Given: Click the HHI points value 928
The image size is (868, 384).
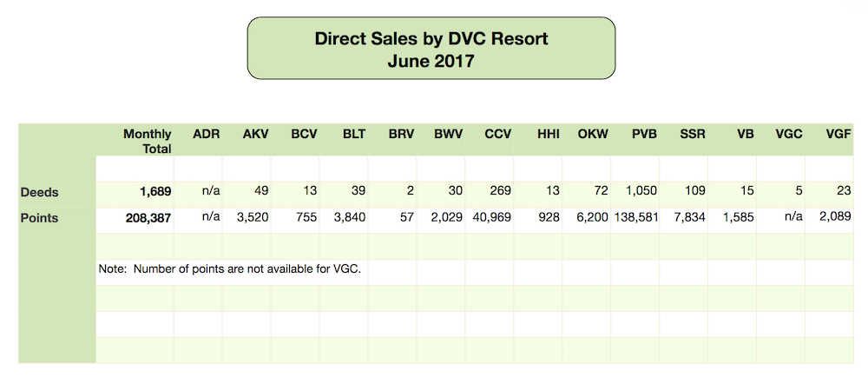Looking at the screenshot, I should pos(549,217).
